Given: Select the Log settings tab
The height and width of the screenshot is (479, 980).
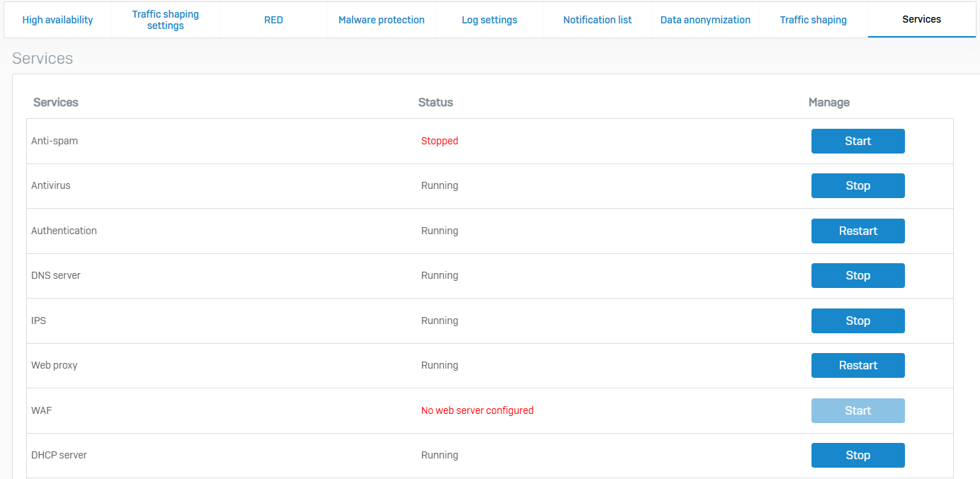Looking at the screenshot, I should [x=489, y=20].
